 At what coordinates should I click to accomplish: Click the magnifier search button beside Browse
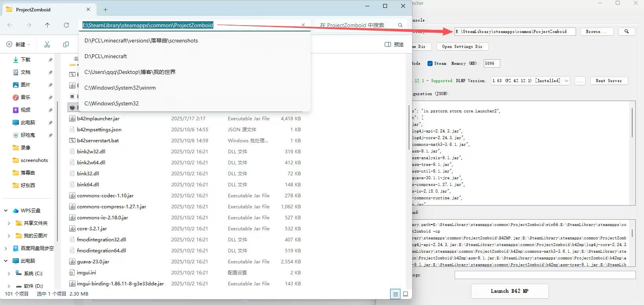(626, 31)
